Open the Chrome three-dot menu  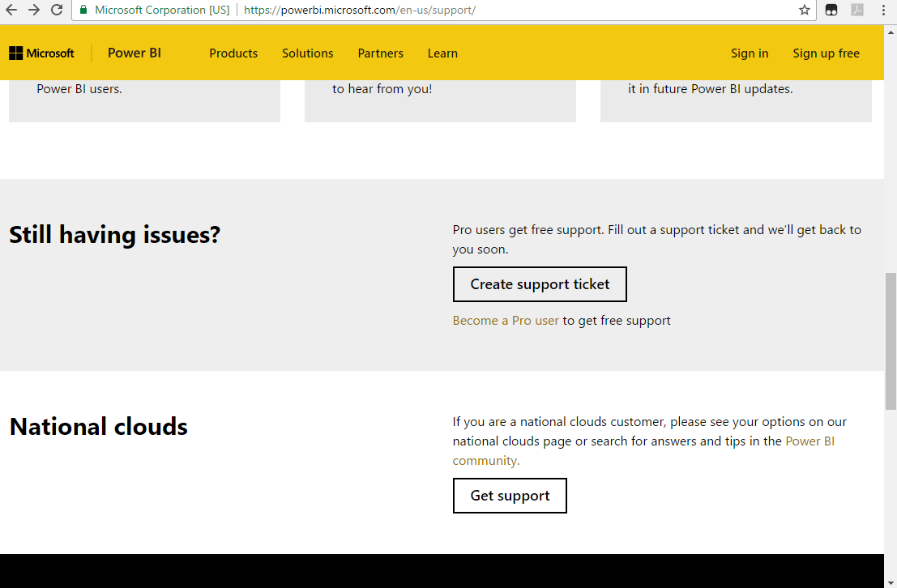883,10
